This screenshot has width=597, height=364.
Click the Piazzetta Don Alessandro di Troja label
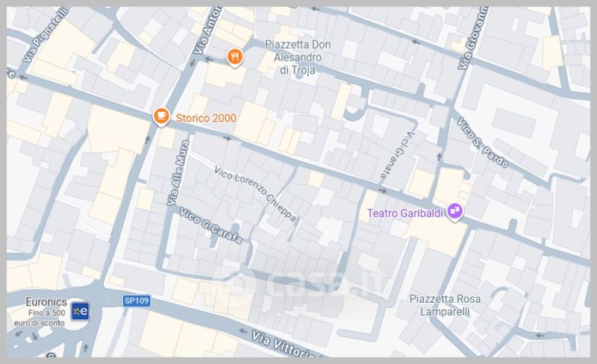click(298, 57)
